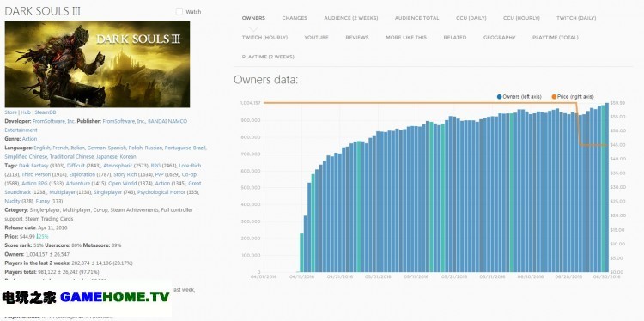Screen dimensions: 644x321
Task: Select the Psychological Horror tag link
Action: tap(161, 192)
